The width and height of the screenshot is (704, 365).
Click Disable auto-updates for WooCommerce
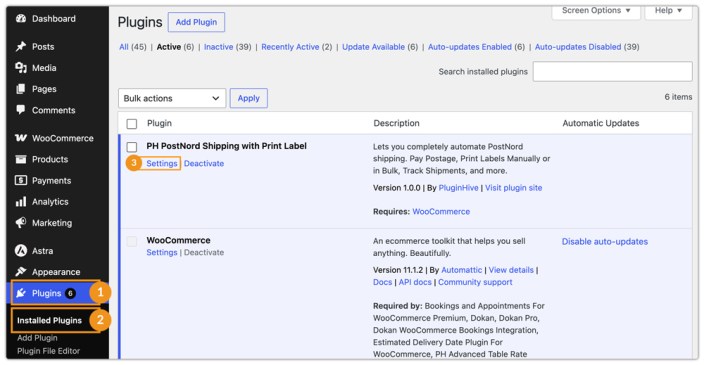click(x=605, y=242)
